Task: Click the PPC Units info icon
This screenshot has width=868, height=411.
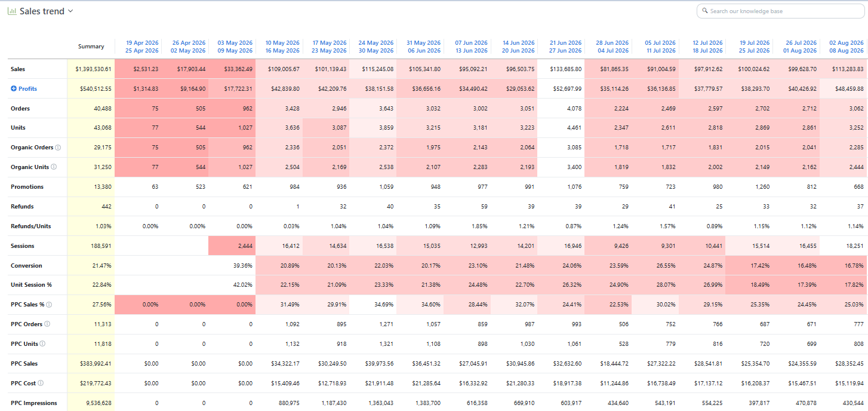Action: tap(43, 343)
